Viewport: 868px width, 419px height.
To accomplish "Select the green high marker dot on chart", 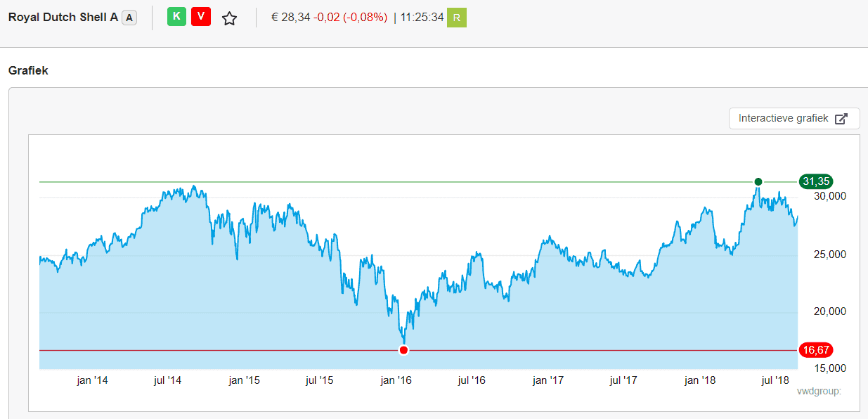I will coord(758,181).
